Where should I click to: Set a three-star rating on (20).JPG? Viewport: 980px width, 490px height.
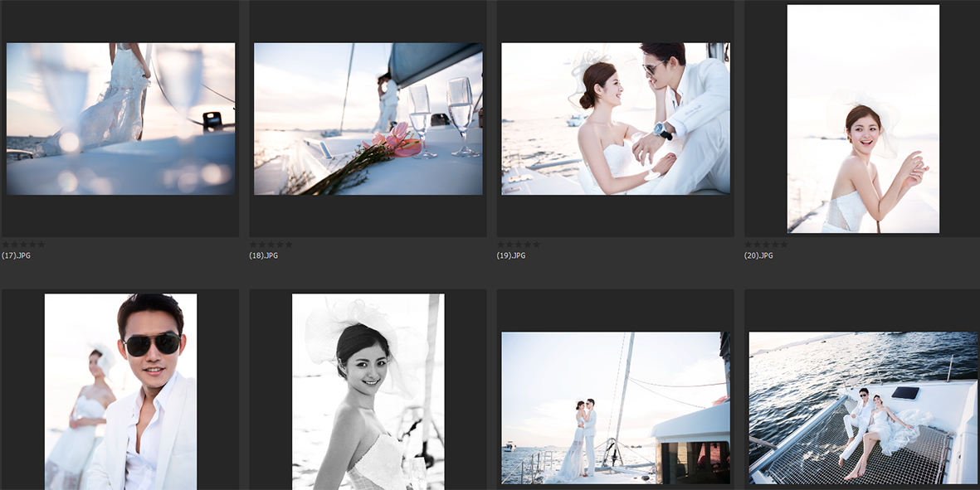tap(766, 245)
